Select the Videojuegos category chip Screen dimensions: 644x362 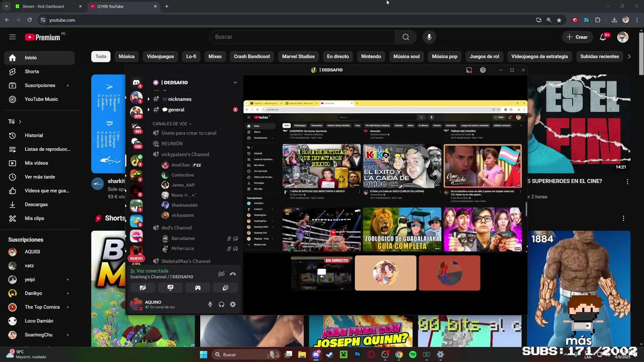pos(160,56)
